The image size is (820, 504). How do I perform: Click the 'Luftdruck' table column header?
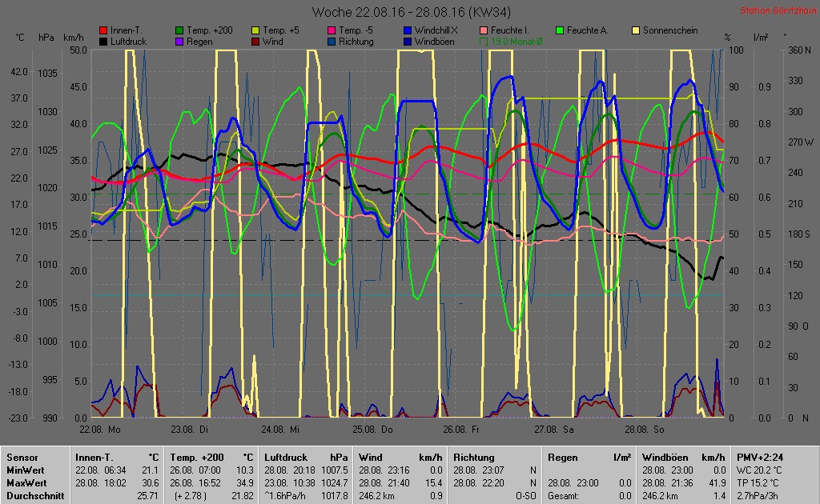tap(286, 458)
